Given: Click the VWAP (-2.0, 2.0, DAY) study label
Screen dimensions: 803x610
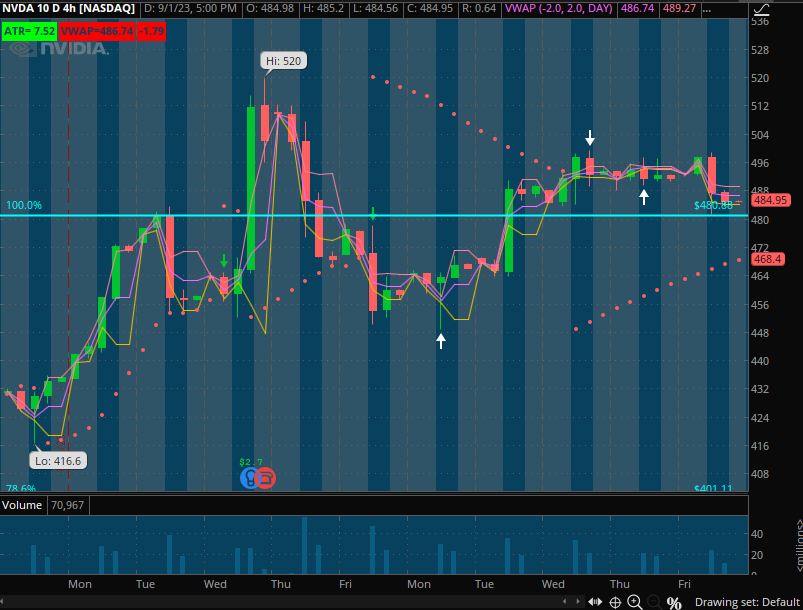Looking at the screenshot, I should tap(559, 8).
